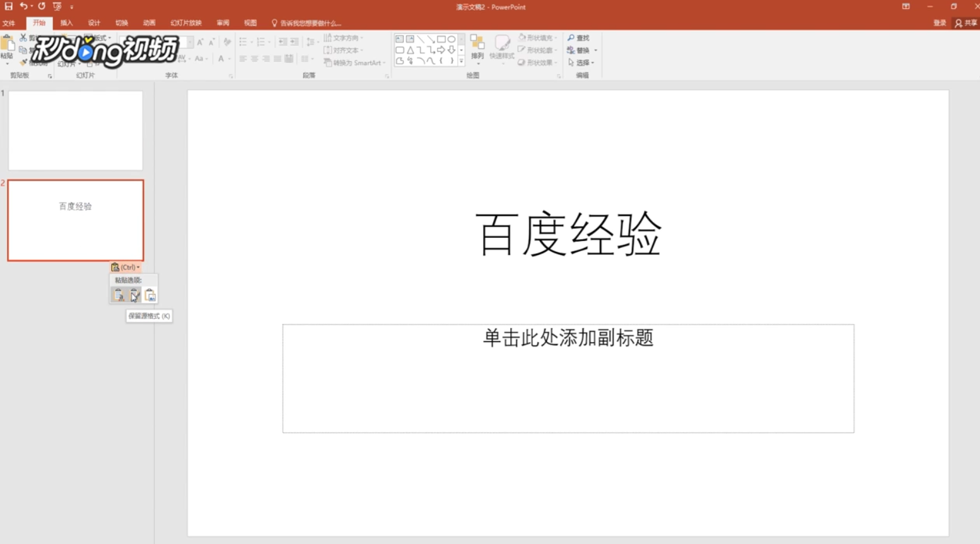Open the 对齐文本 align text dropdown
The width and height of the screenshot is (980, 544).
[x=344, y=50]
